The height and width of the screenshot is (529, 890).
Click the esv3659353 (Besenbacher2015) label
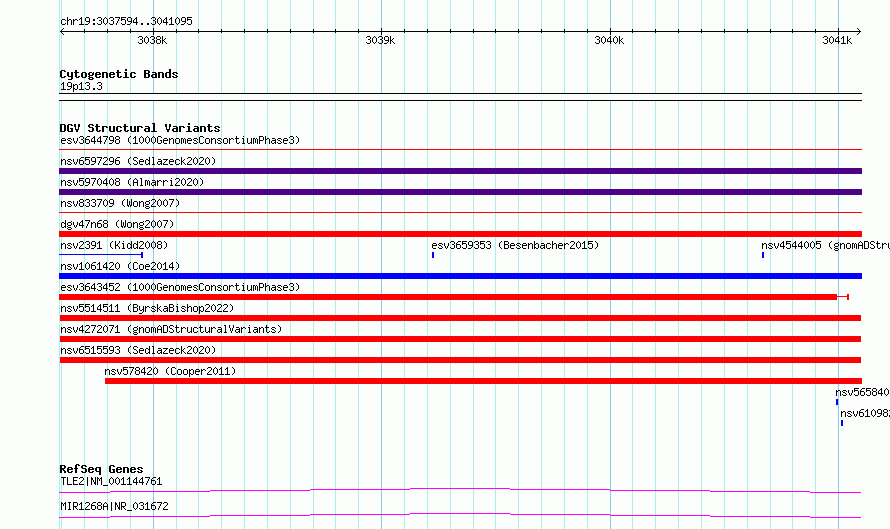click(x=515, y=245)
